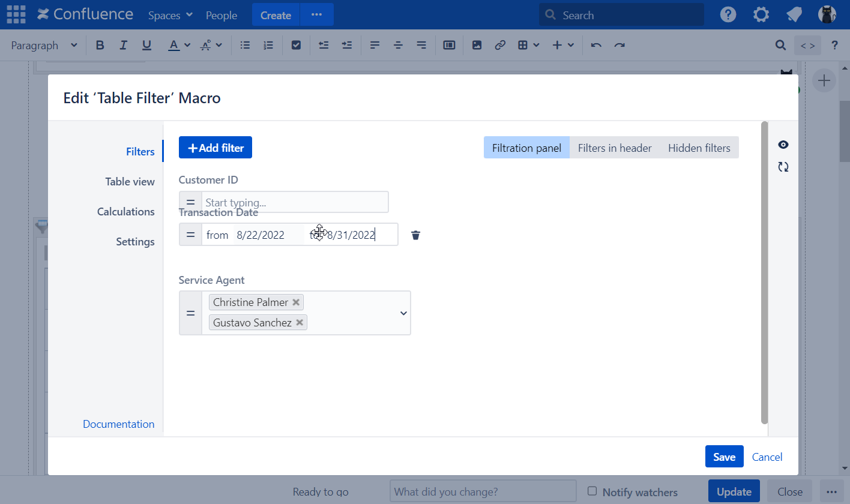The width and height of the screenshot is (850, 504).
Task: Switch to the Table view tab
Action: coord(130,182)
